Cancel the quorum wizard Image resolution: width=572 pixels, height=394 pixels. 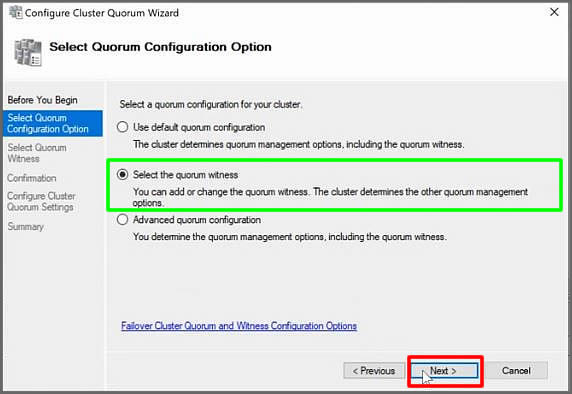516,371
